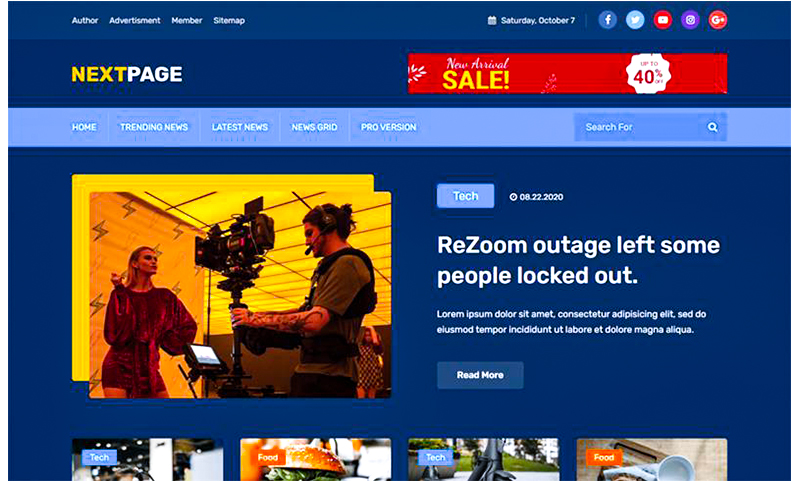Click the search magnifier icon
Screen dimensions: 800x482
(713, 127)
